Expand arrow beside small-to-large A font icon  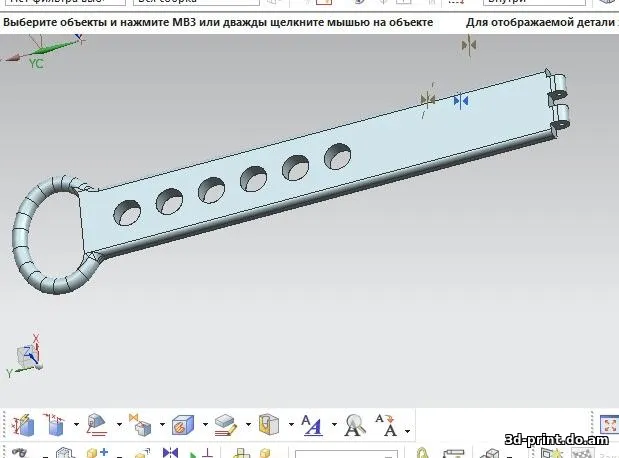(x=407, y=431)
